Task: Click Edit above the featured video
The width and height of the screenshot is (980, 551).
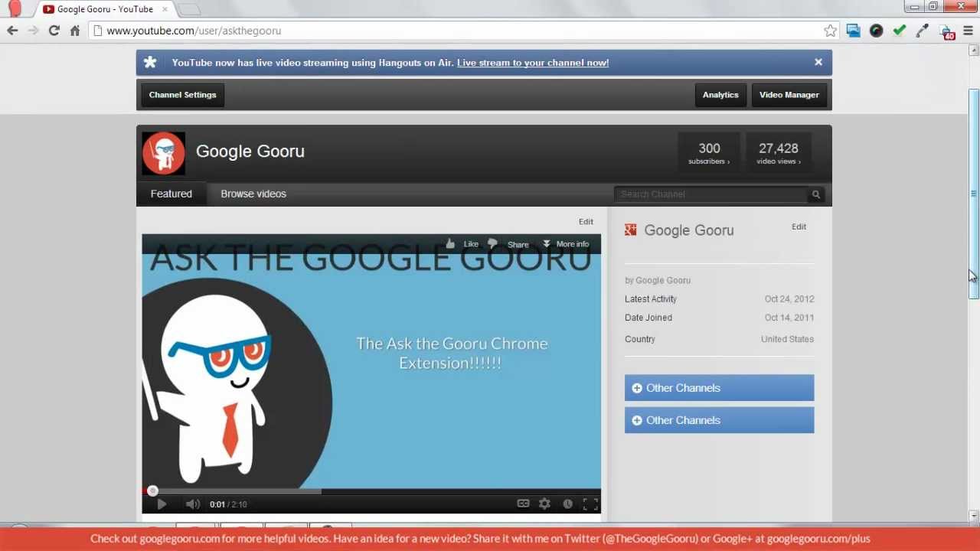Action: (586, 222)
